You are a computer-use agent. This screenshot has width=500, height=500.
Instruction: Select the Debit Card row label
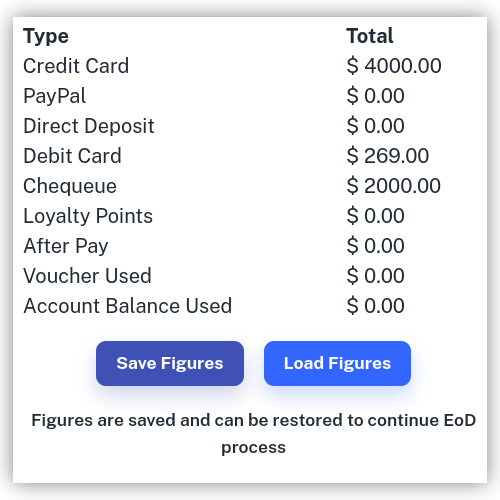pos(72,156)
